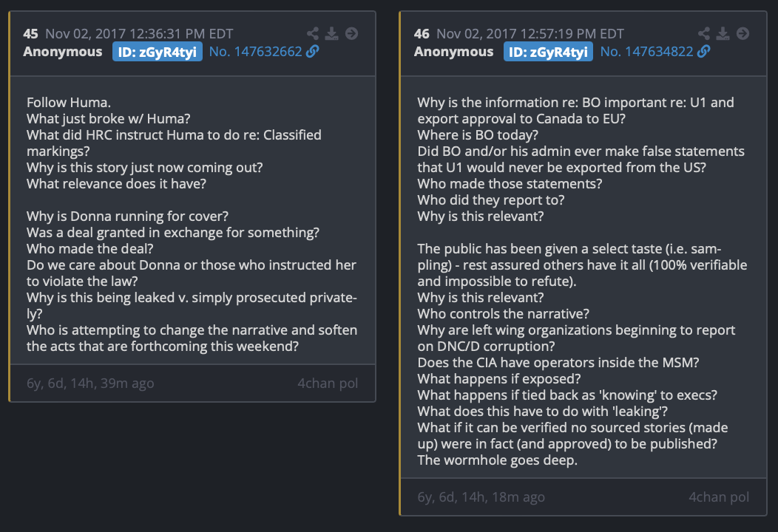Open the post link No. 147634822

[646, 52]
